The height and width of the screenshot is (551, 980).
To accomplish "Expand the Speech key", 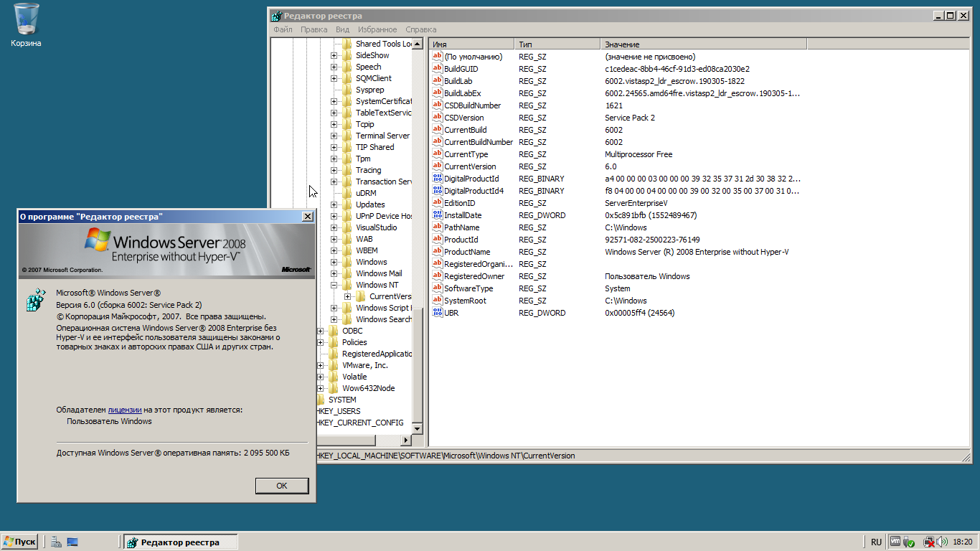I will 334,67.
